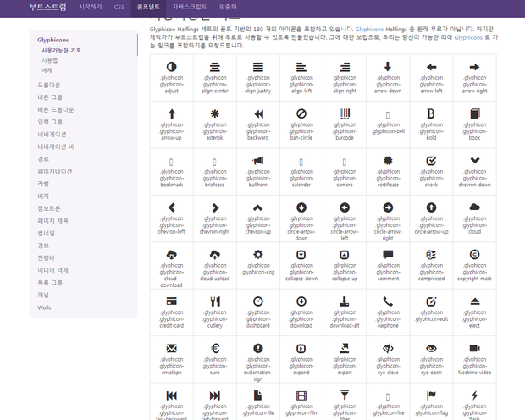525x420 pixels.
Task: Select the asterisk glyphicon
Action: point(214,113)
